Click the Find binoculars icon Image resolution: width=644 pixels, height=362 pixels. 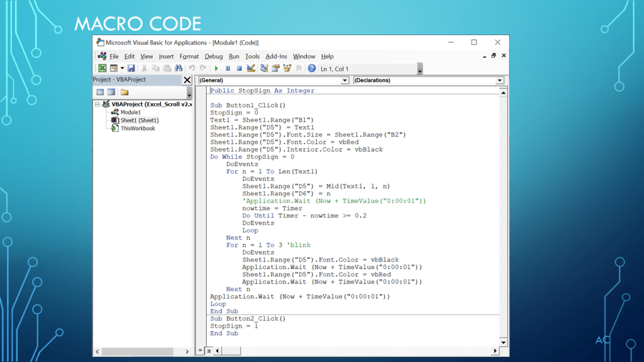point(178,69)
